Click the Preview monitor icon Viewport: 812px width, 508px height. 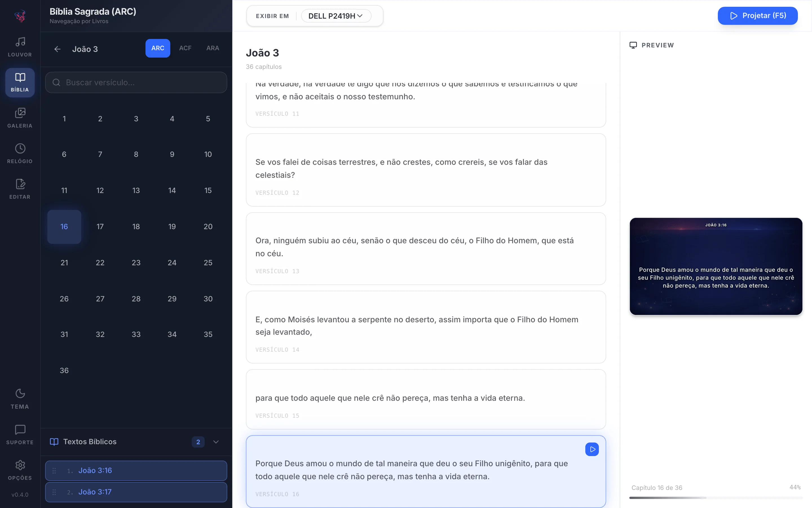click(633, 45)
